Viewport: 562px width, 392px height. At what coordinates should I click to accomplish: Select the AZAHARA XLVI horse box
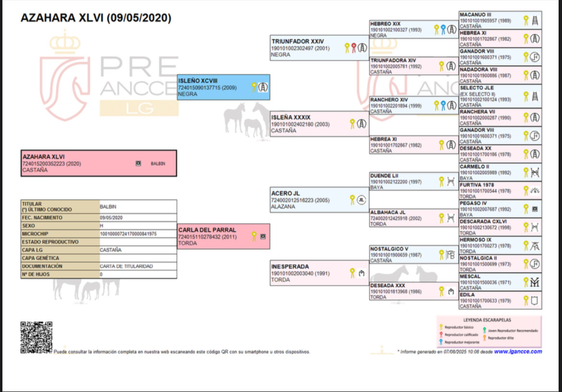coord(98,163)
